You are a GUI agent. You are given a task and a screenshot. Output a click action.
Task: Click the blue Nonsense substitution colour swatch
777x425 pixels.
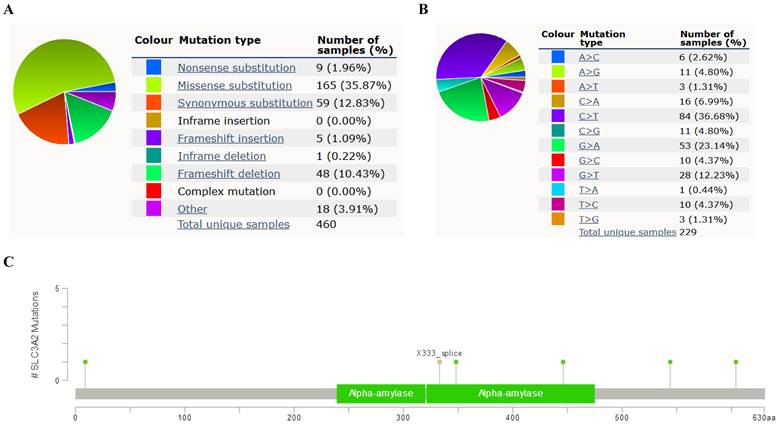154,68
